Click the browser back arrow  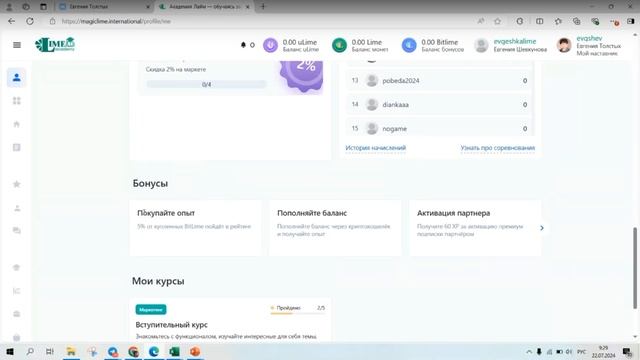(11, 21)
